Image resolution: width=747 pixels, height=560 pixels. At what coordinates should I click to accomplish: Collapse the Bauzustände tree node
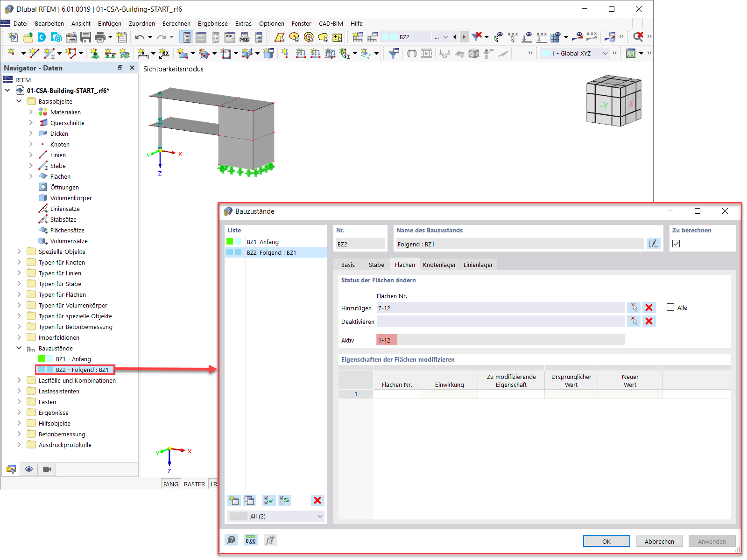click(x=19, y=348)
